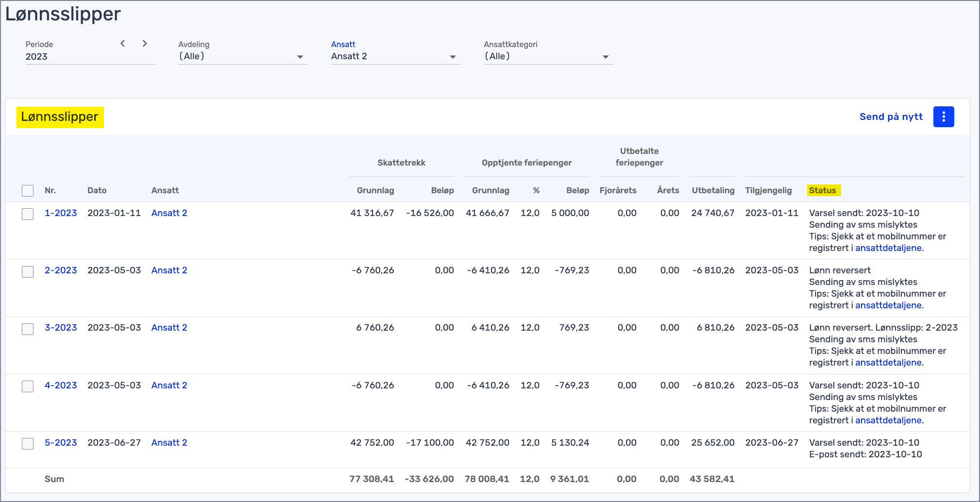Image resolution: width=980 pixels, height=502 pixels.
Task: Expand the Avdeling dropdown
Action: (x=242, y=57)
